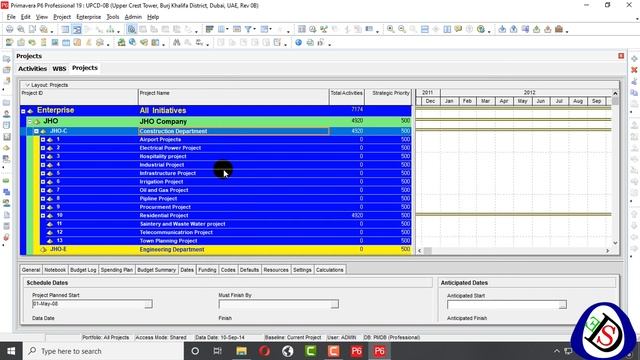Click the Page Setup document icon
Image resolution: width=640 pixels, height=360 pixels.
click(x=32, y=29)
